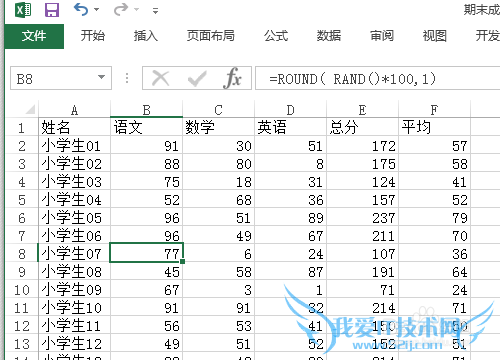This screenshot has height=360, width=500.
Task: Select the 数学 value 6 in row 8
Action: pyautogui.click(x=218, y=253)
